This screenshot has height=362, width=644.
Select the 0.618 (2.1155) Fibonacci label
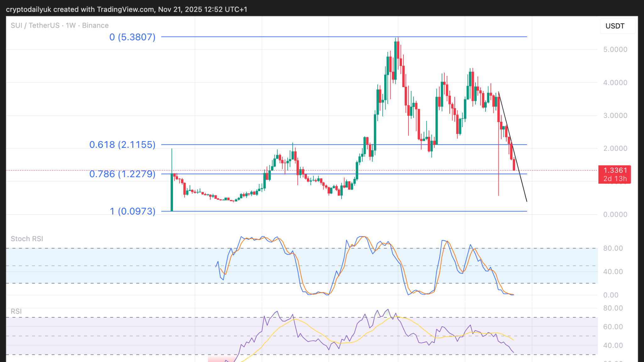122,145
